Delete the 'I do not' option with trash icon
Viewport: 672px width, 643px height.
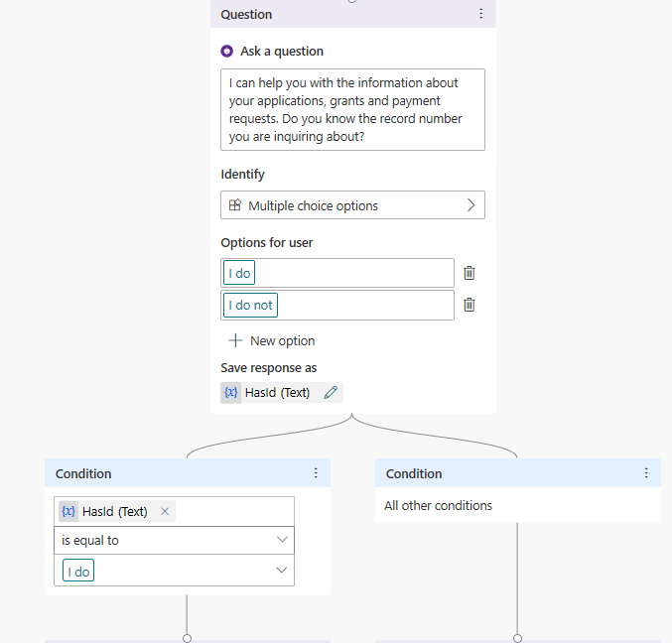point(470,305)
